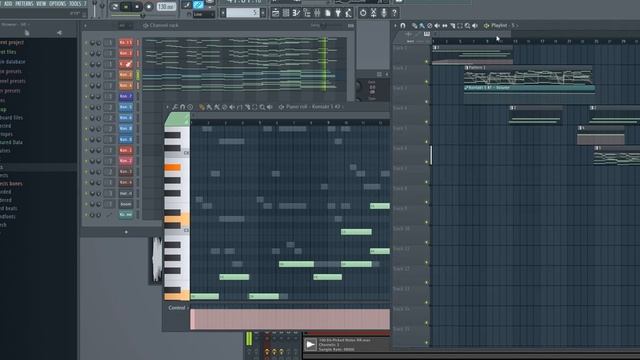This screenshot has width=640, height=360.
Task: Play the sample preview at bottom
Action: pyautogui.click(x=311, y=345)
